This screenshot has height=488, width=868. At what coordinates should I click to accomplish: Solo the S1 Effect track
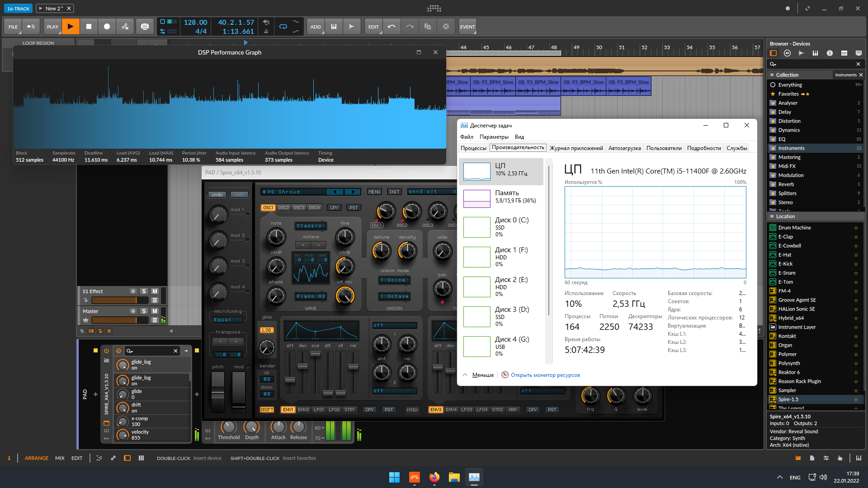pos(144,291)
